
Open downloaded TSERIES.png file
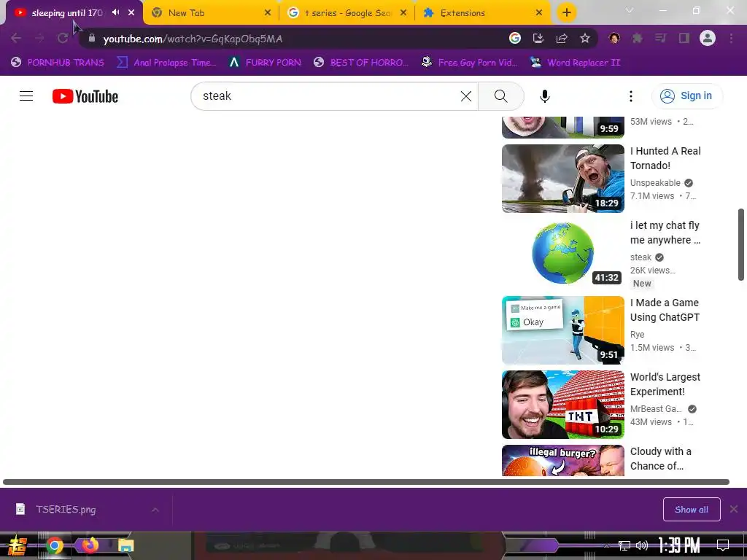tap(65, 510)
